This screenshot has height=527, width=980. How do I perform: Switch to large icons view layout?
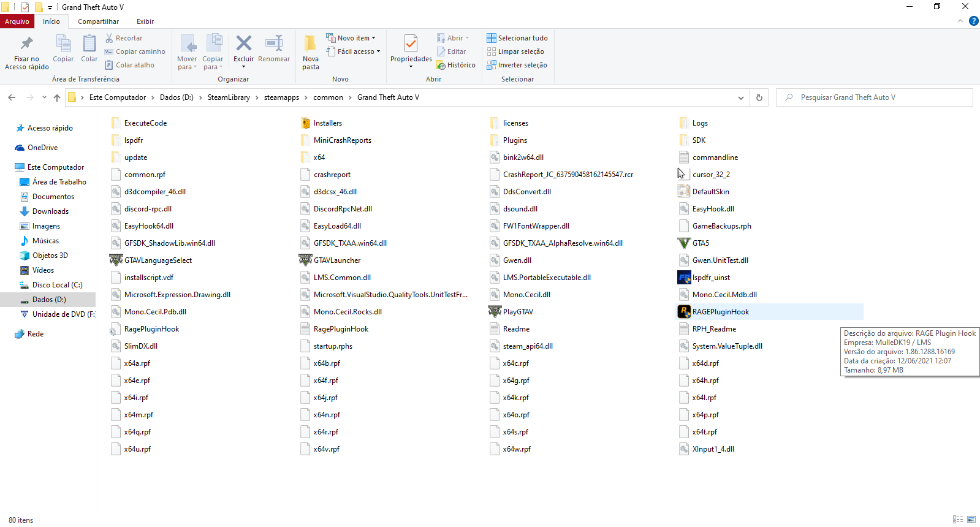coord(971,520)
